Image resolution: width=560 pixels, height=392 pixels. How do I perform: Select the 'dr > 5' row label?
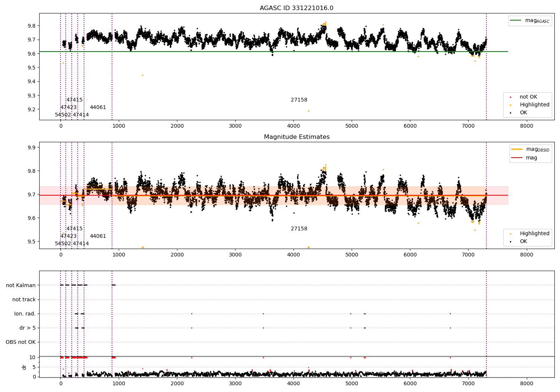click(28, 328)
